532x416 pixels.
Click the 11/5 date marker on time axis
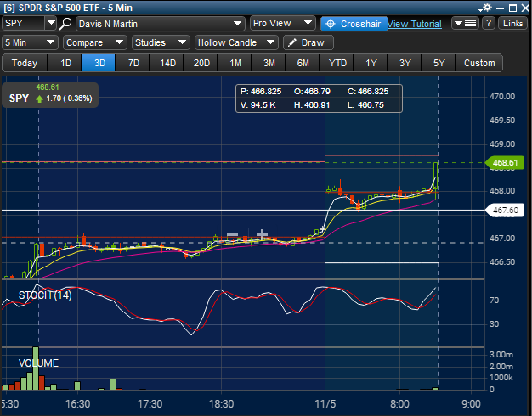(325, 404)
